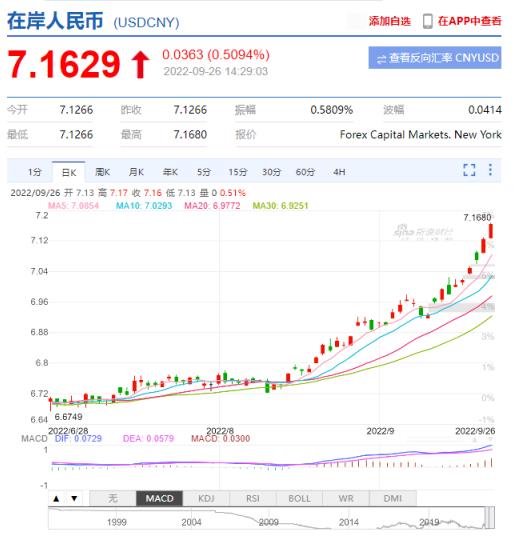Click the MACD: 0.0300 value
Viewport: 515px width, 540px height.
[220, 438]
